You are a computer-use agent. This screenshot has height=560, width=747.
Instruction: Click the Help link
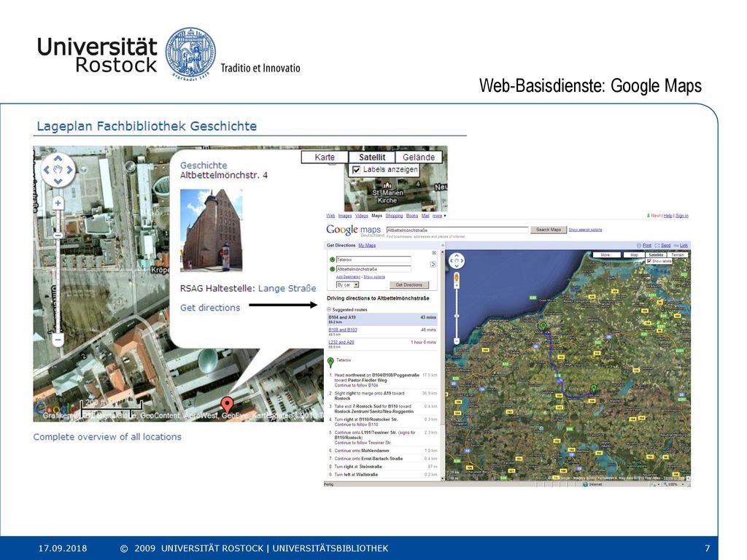coord(668,216)
